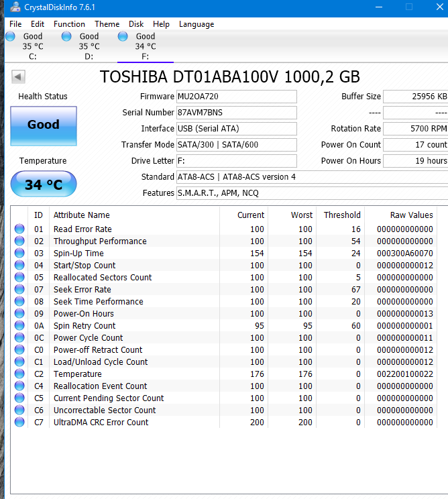Image resolution: width=448 pixels, height=499 pixels.
Task: Click the Serial Number field 87AVM7BNS
Action: 237,113
